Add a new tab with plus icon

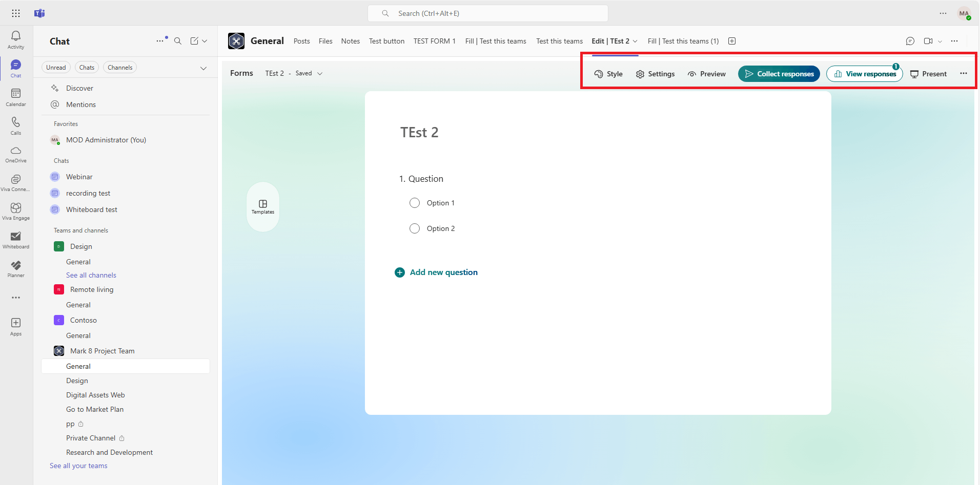(732, 41)
